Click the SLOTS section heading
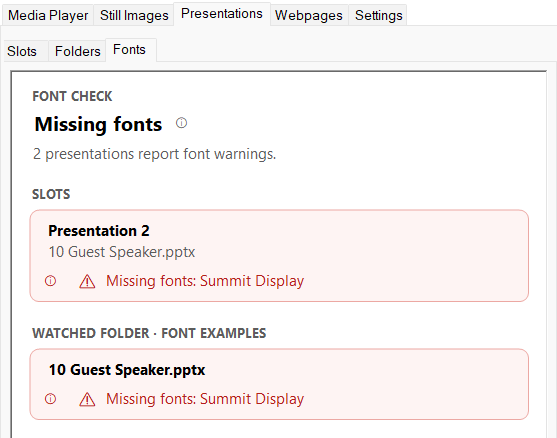557x438 pixels. 51,194
